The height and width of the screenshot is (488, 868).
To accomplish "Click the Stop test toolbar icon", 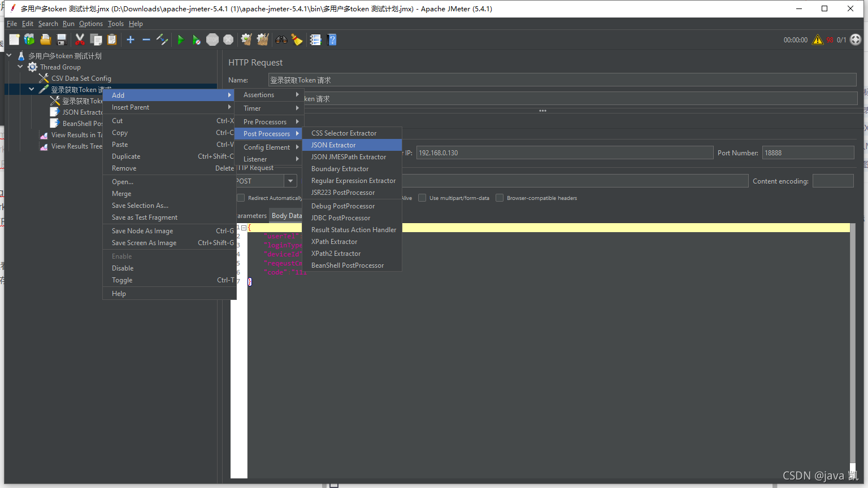I will pyautogui.click(x=212, y=40).
